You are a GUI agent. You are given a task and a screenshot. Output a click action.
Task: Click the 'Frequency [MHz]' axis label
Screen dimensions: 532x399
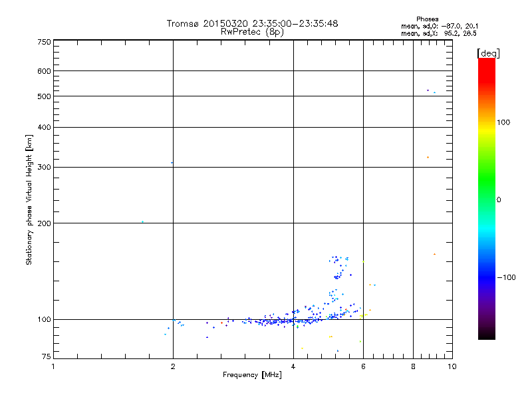(x=252, y=374)
